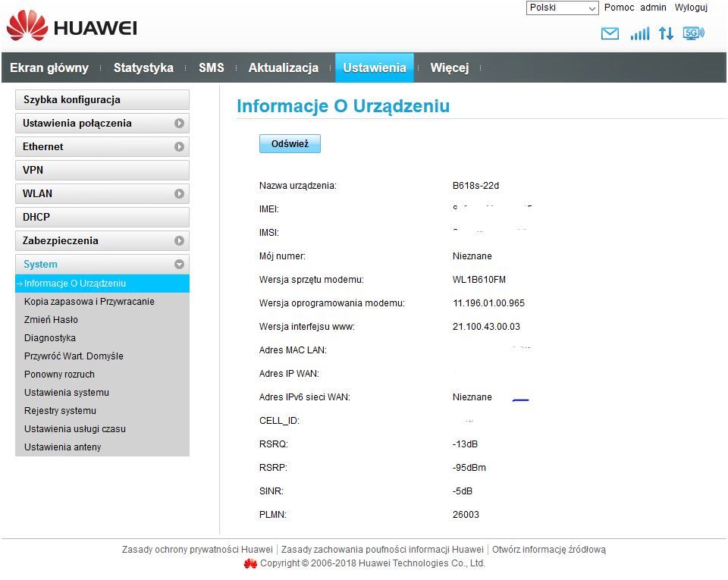Expand the Ethernet section
The image size is (728, 580).
click(180, 146)
